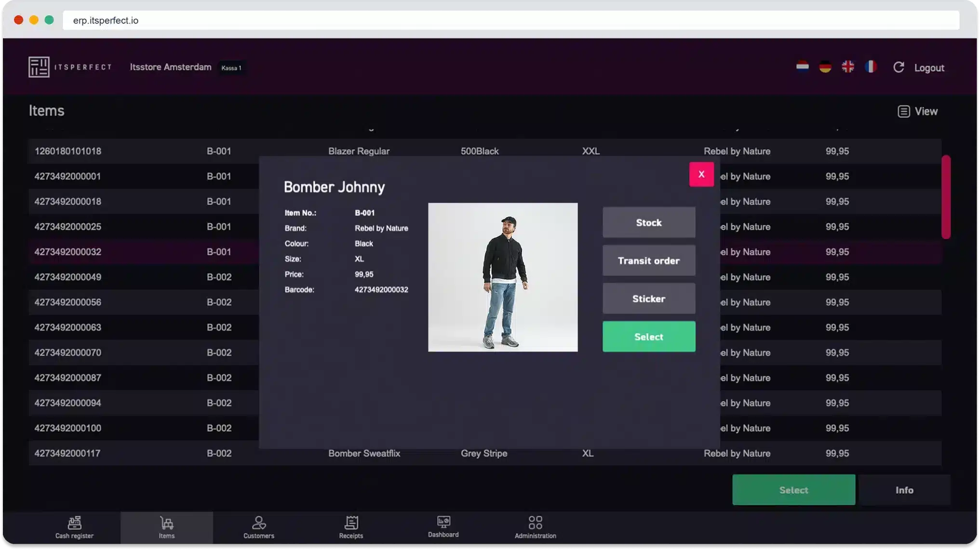Click the XXL size cell
980x550 pixels.
point(591,151)
